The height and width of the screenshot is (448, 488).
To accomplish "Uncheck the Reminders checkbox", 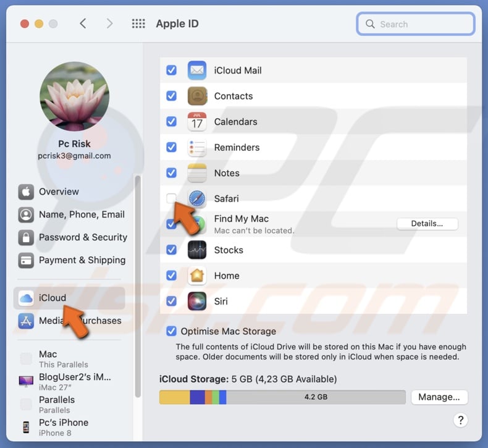I will tap(171, 147).
